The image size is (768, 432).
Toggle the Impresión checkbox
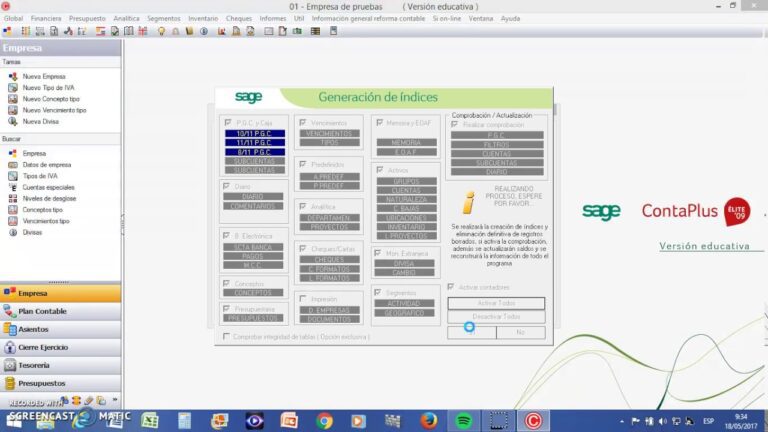pos(303,297)
